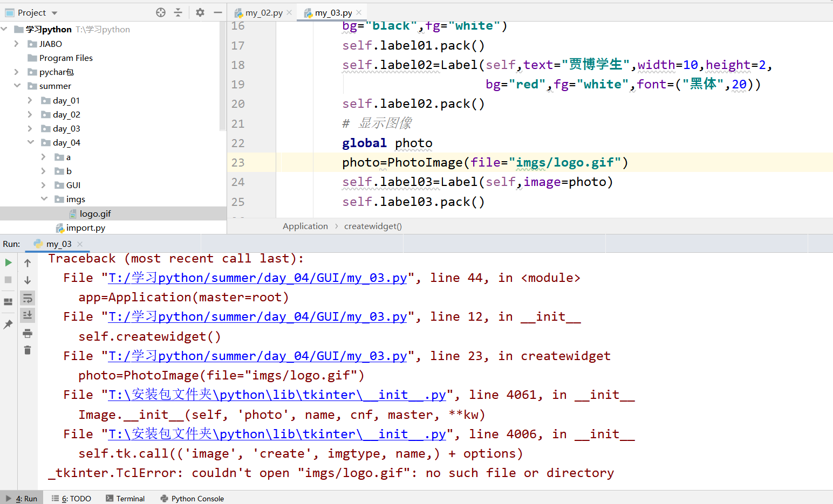Expand the day_01 folder
833x504 pixels.
click(x=30, y=100)
